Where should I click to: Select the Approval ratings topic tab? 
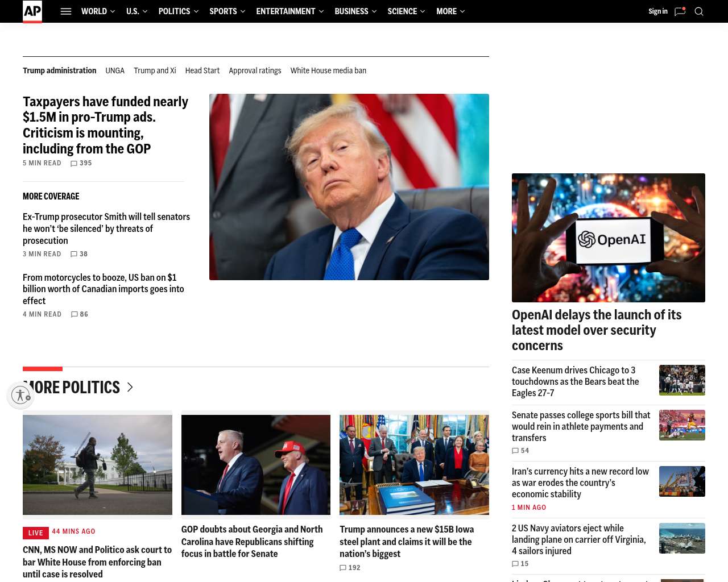[255, 71]
